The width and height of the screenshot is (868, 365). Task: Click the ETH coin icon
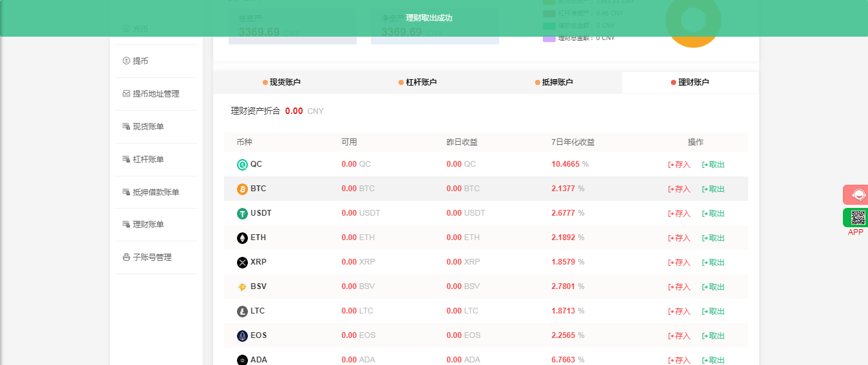click(242, 238)
